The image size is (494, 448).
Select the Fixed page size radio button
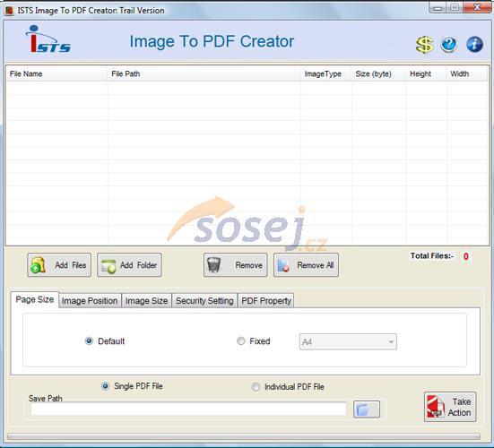(240, 341)
